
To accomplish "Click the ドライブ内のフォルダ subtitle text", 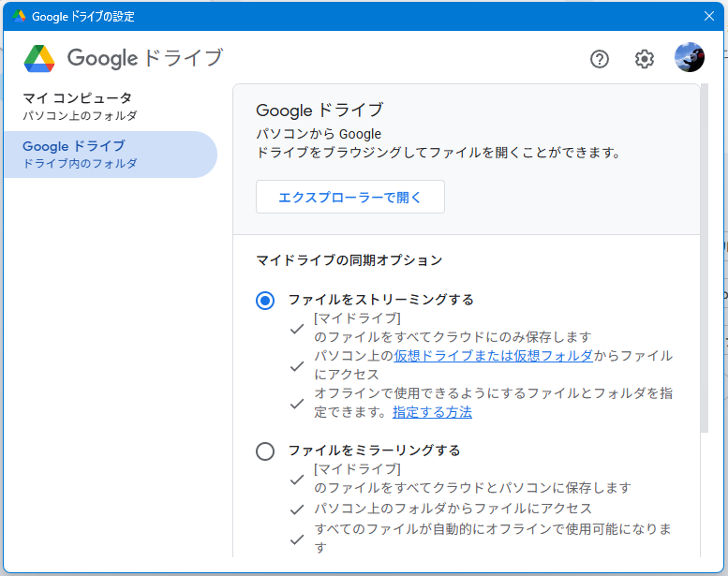I will pos(80,163).
